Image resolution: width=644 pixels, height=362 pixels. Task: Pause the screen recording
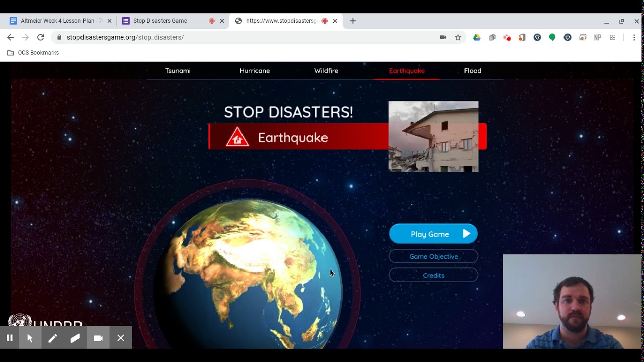point(9,338)
